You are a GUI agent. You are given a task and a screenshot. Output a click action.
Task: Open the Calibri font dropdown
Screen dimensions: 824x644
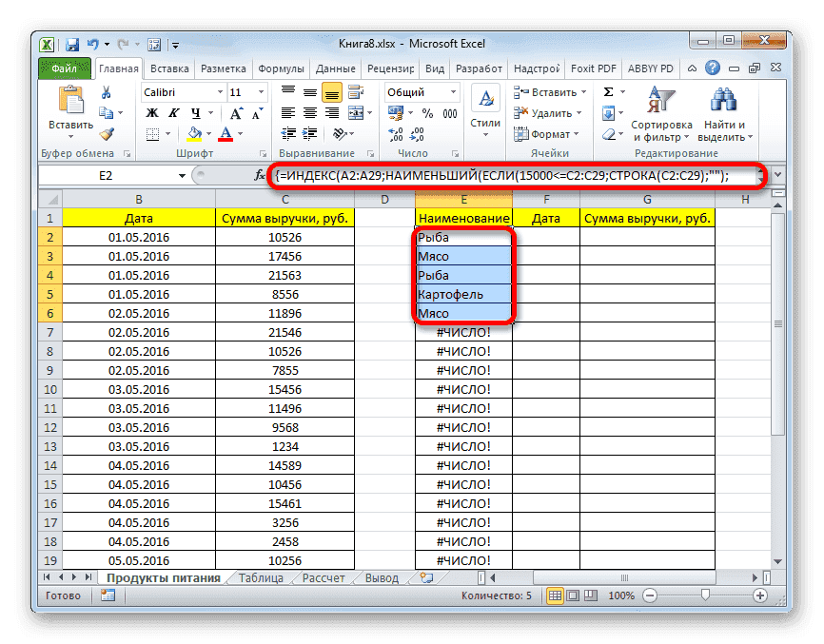pos(221,92)
